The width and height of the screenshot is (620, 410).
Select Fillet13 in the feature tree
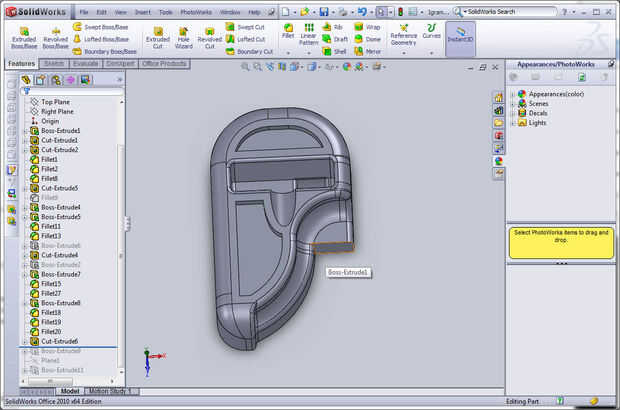click(51, 236)
